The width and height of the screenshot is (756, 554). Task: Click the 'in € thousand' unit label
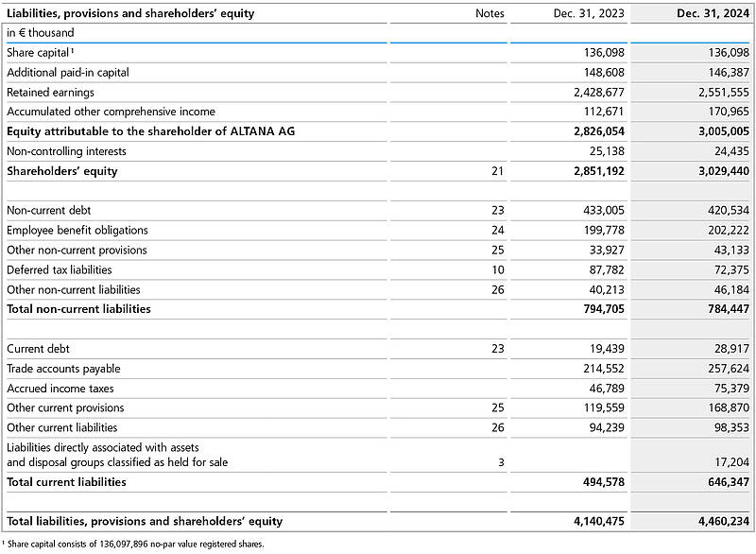tap(40, 33)
